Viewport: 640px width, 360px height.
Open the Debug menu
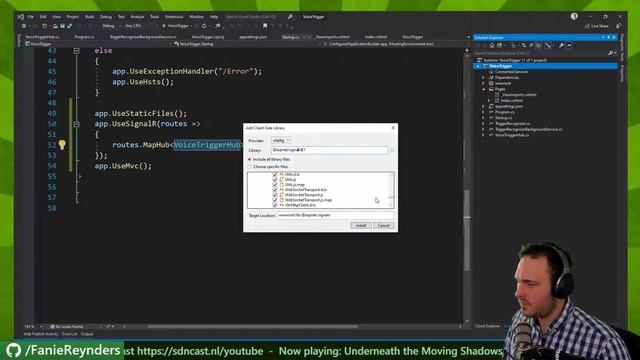click(106, 17)
